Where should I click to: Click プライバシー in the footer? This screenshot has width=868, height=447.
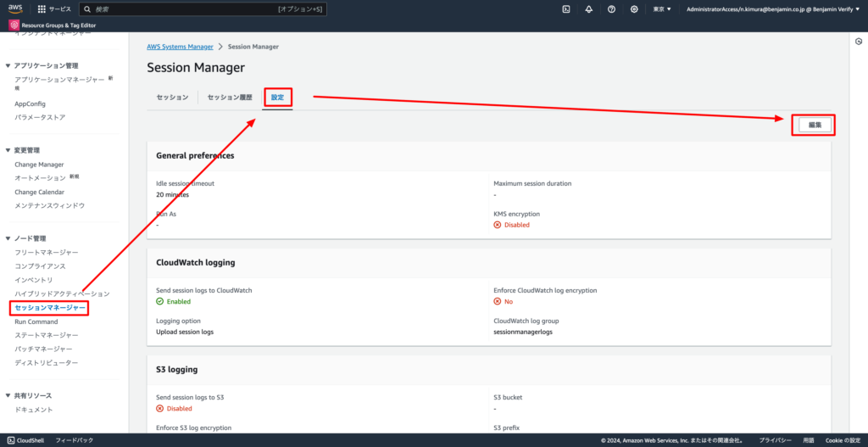[x=775, y=440]
